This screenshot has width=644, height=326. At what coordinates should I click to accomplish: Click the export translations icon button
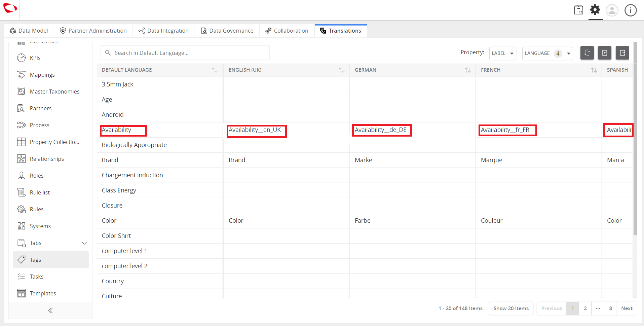(622, 53)
